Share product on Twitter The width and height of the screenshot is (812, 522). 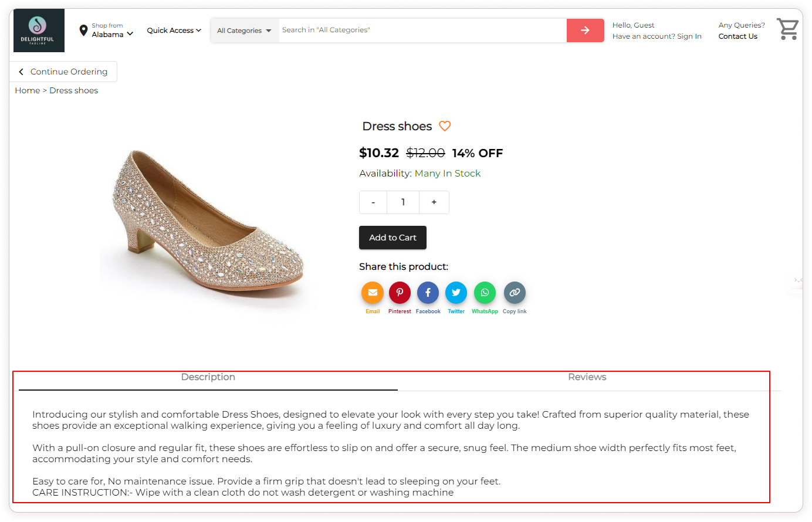(456, 293)
